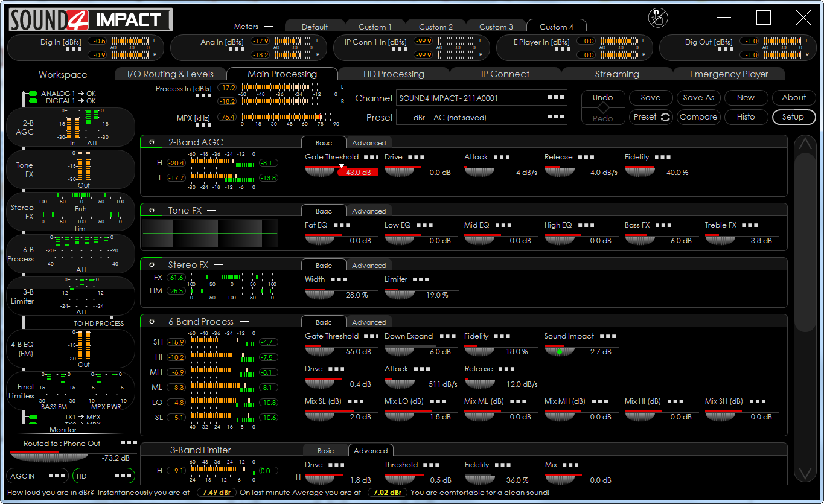Viewport: 824px width, 504px height.
Task: Click the Save button
Action: coord(651,98)
